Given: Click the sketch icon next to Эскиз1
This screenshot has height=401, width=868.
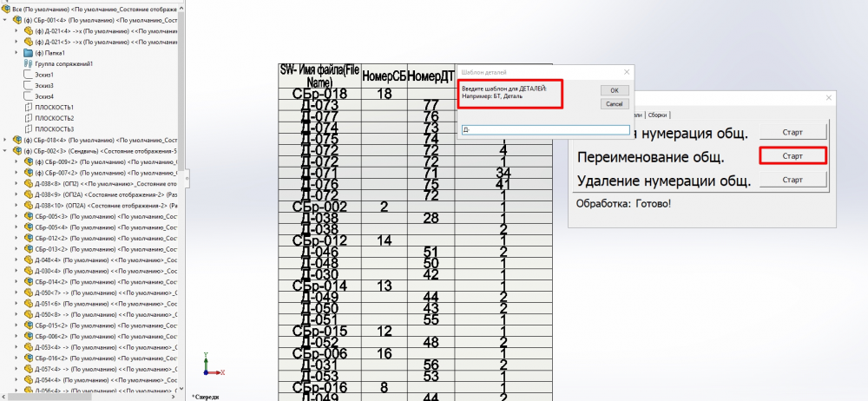Looking at the screenshot, I should click(x=29, y=75).
